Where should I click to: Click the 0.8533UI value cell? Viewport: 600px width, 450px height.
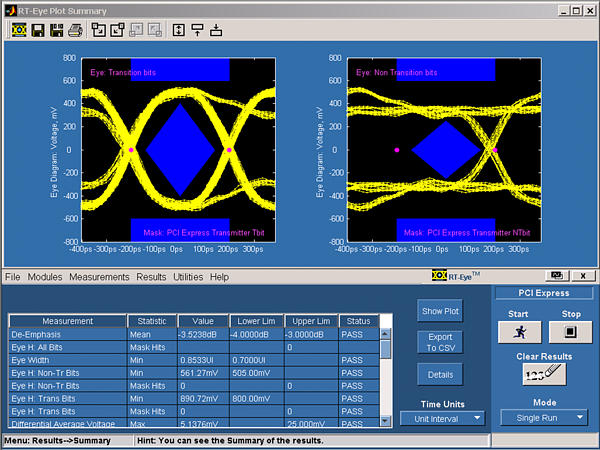[x=203, y=360]
